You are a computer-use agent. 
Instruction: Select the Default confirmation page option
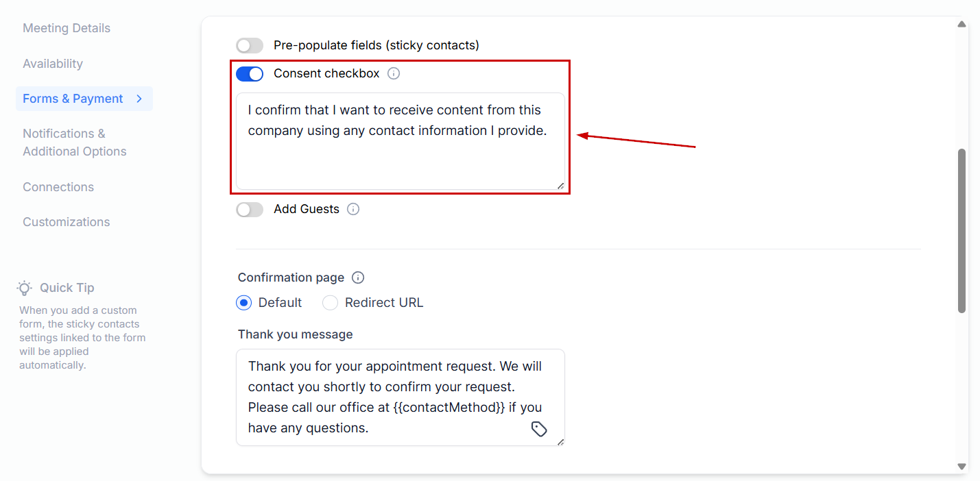click(243, 302)
